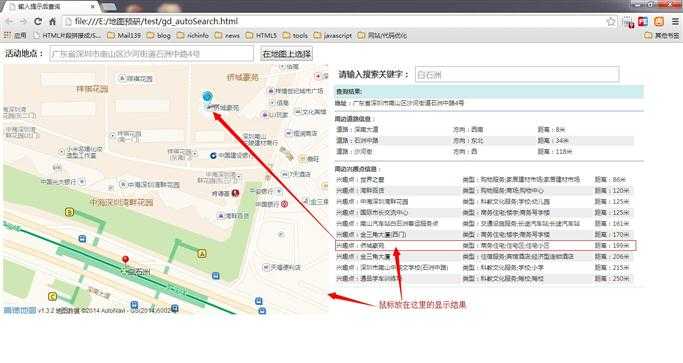
Task: Select the road row with distance 118米
Action: click(484, 151)
